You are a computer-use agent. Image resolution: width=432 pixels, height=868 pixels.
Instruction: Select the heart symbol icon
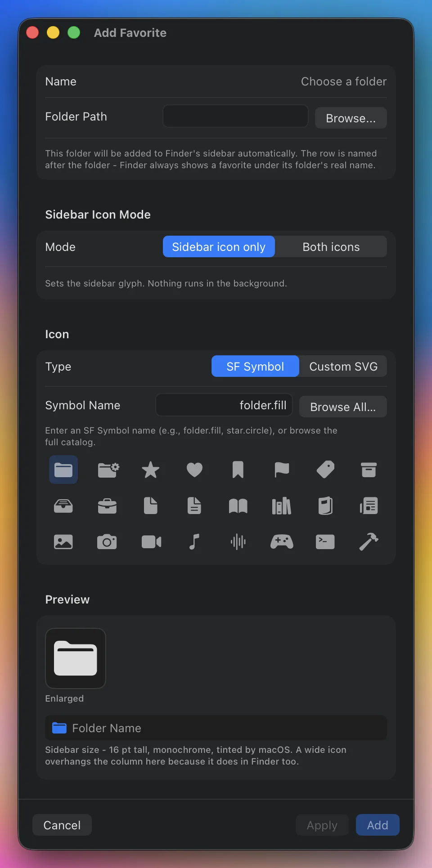(194, 470)
